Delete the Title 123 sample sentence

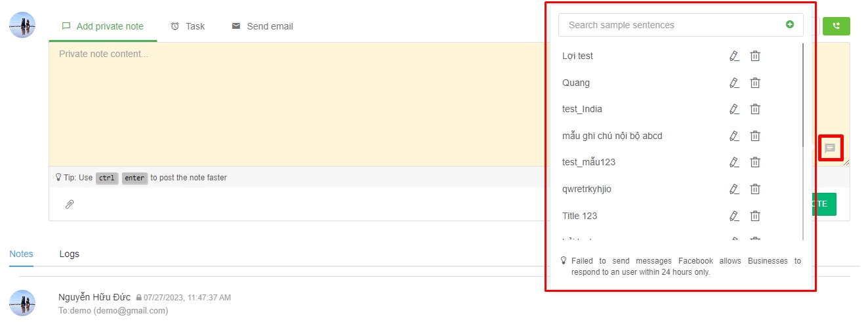[755, 216]
